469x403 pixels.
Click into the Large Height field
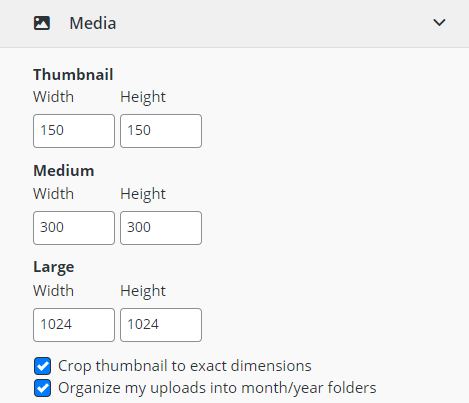[x=161, y=325]
